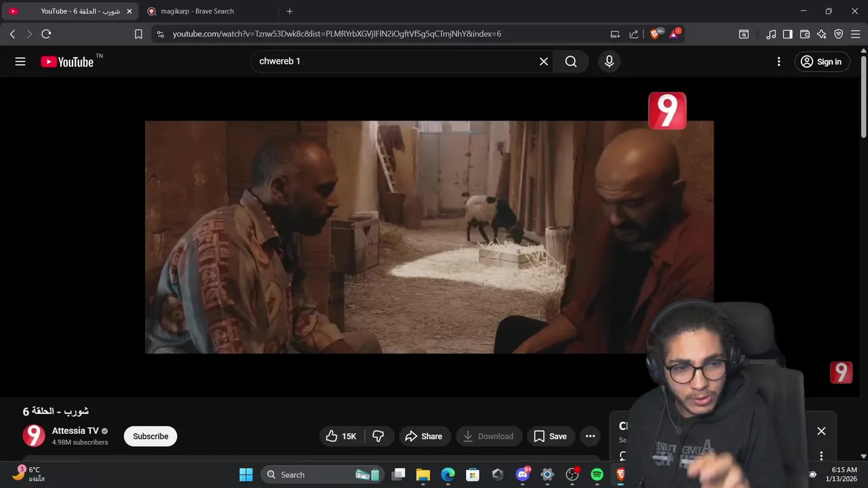Open site settings icon in address bar
This screenshot has width=868, height=488.
pos(160,34)
